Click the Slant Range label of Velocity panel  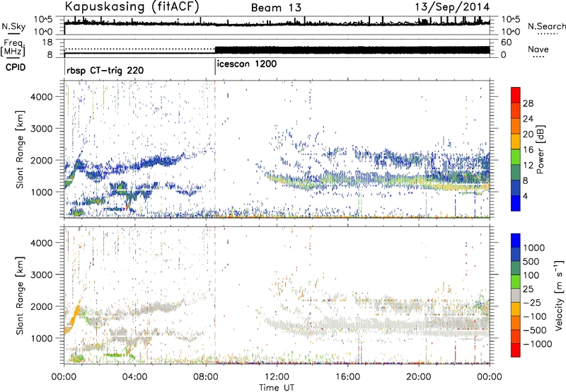20,295
